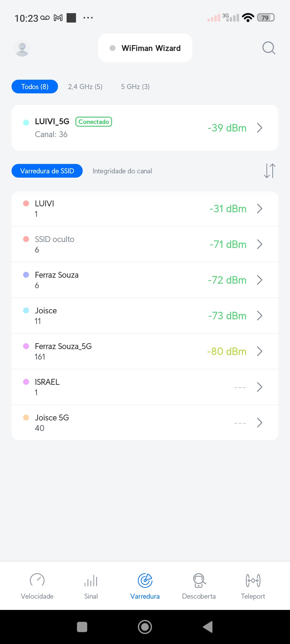Image resolution: width=290 pixels, height=644 pixels.
Task: Filter networks by 2,4 GHz (5)
Action: tap(85, 87)
